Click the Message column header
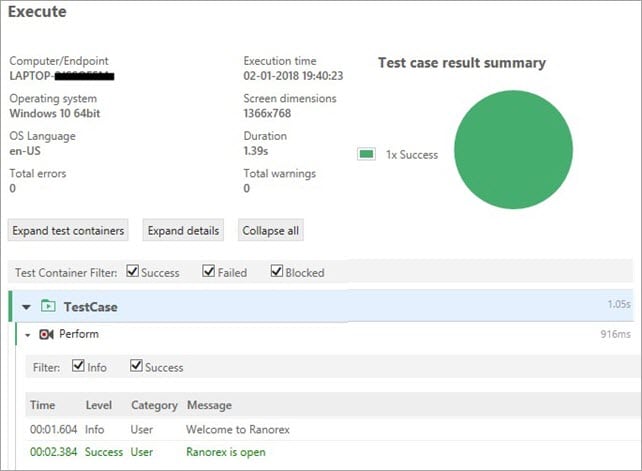Viewport: 642px width, 471px height. [208, 405]
